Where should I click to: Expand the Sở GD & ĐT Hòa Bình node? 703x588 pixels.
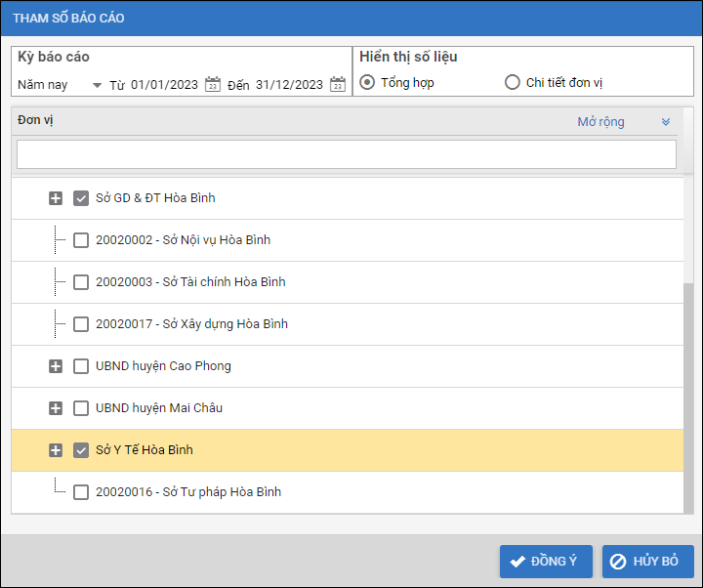pos(56,198)
